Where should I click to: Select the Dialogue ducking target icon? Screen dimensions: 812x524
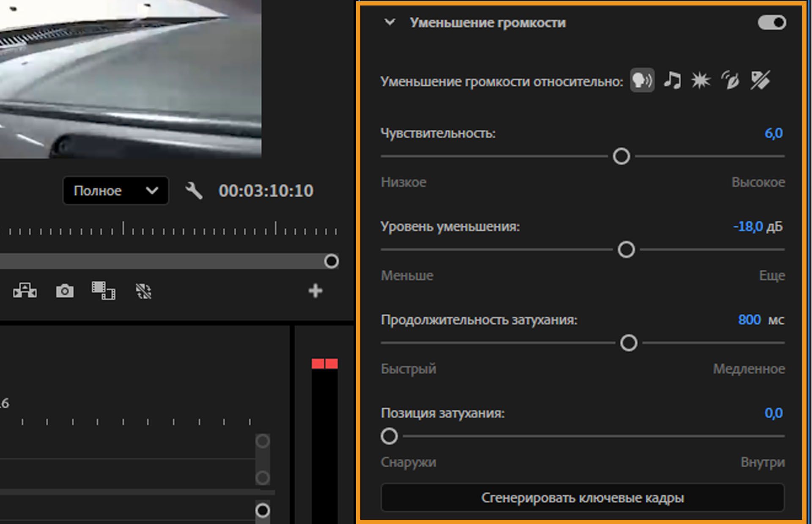point(642,80)
